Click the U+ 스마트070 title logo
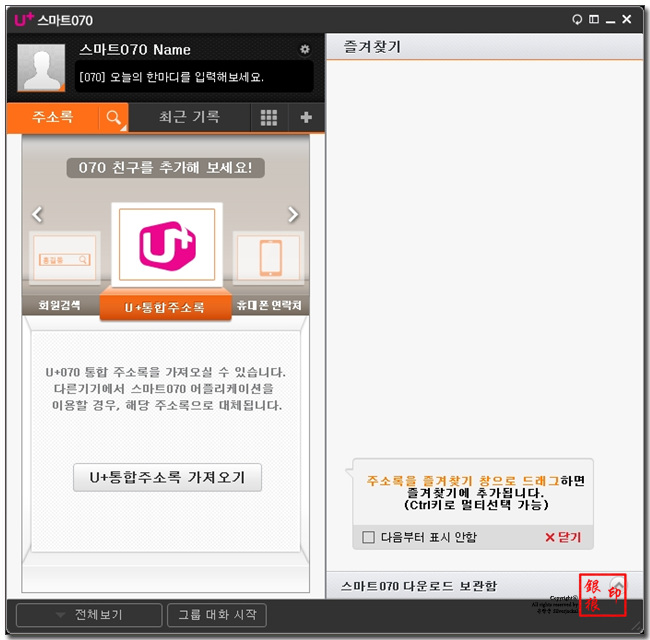Screen dimensions: 650x640 click(x=53, y=19)
